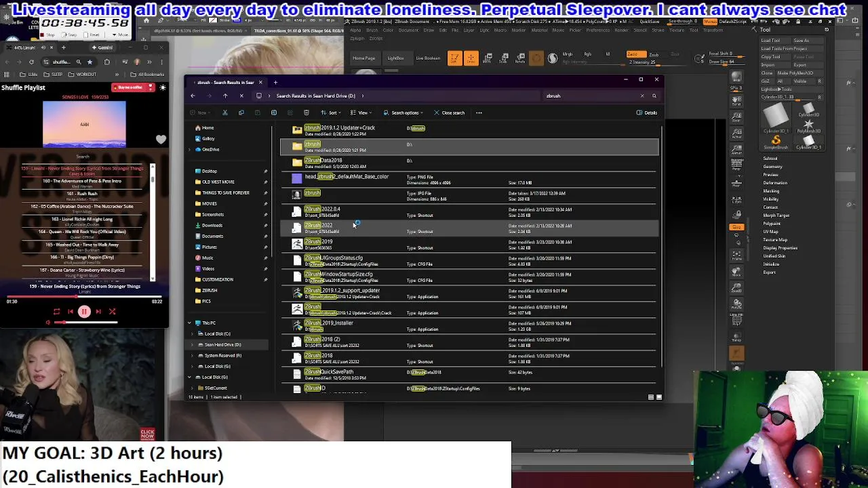
Task: Select the ZBrush 2022.0.4 shortcut
Action: pos(469,211)
